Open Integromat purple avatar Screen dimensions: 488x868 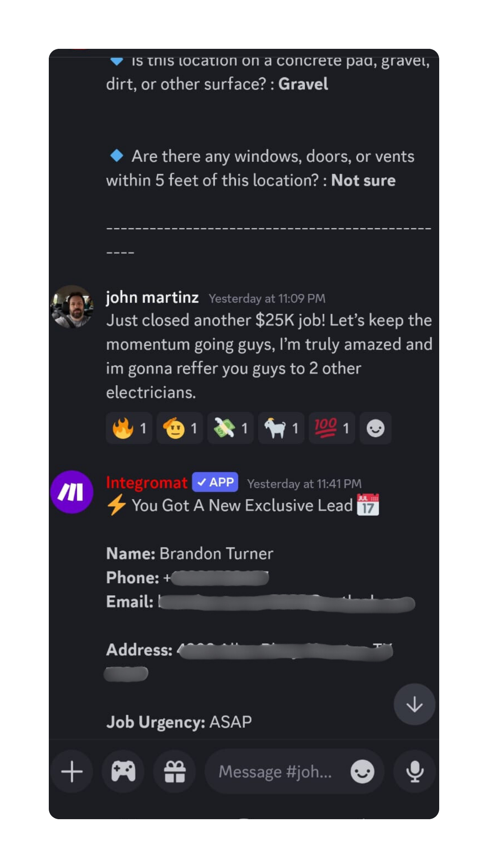pyautogui.click(x=72, y=492)
